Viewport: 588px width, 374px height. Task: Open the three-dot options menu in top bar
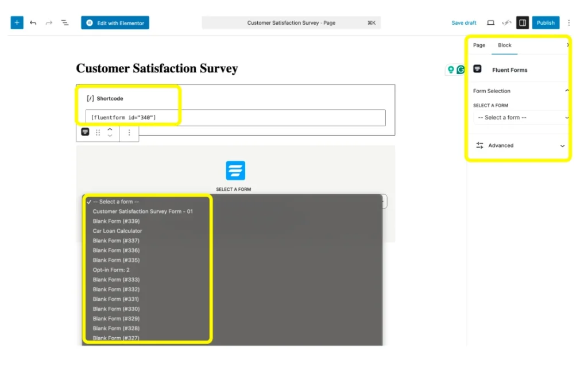[569, 23]
